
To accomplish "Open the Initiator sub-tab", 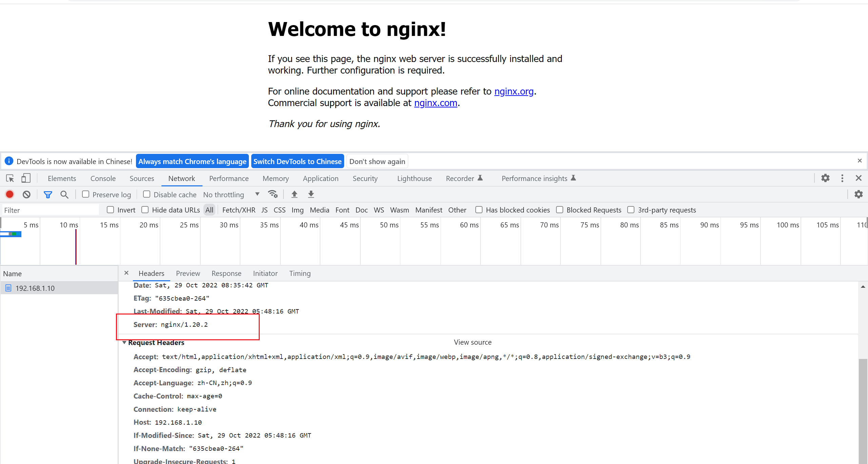I will click(265, 273).
